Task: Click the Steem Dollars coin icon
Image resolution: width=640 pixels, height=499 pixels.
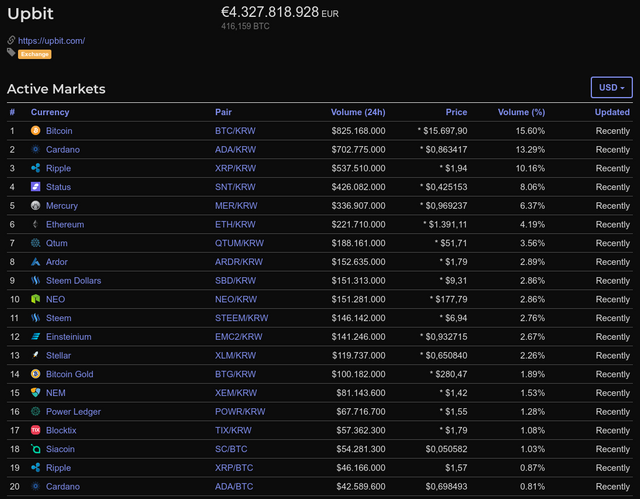Action: (x=36, y=281)
